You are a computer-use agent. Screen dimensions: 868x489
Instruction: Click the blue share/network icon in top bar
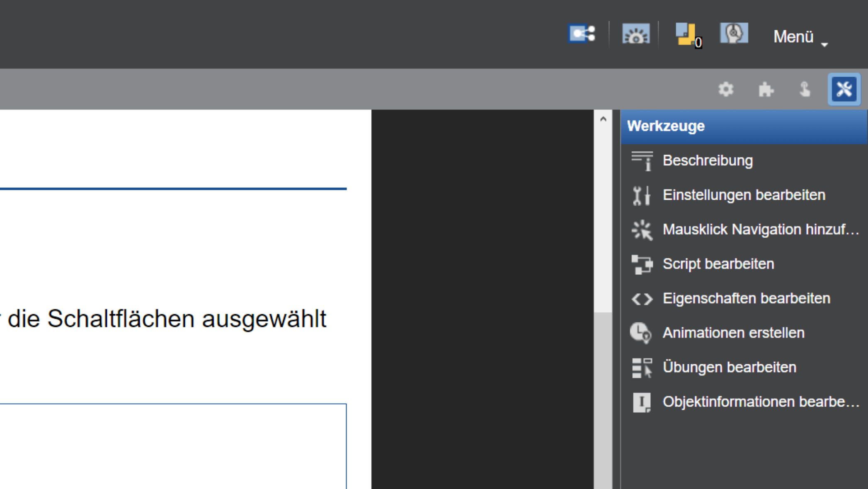coord(582,34)
